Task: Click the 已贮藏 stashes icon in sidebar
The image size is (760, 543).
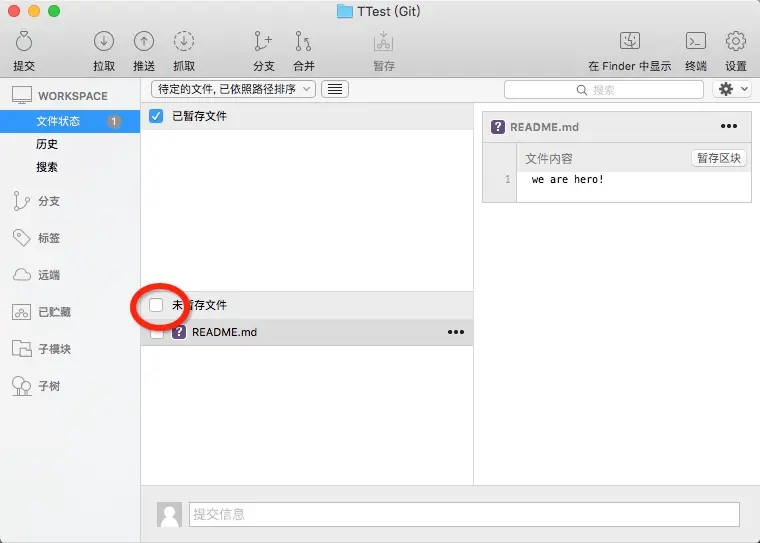Action: click(21, 312)
